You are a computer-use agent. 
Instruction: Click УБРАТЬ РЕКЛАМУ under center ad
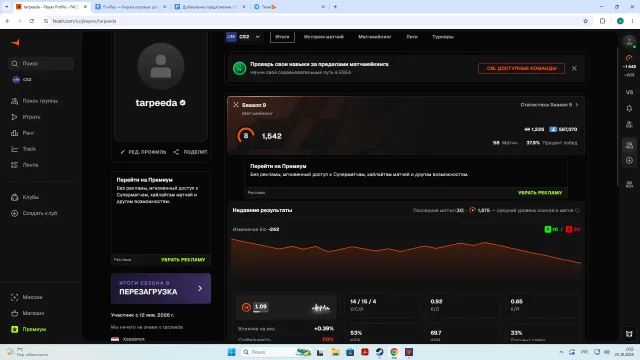(x=540, y=193)
